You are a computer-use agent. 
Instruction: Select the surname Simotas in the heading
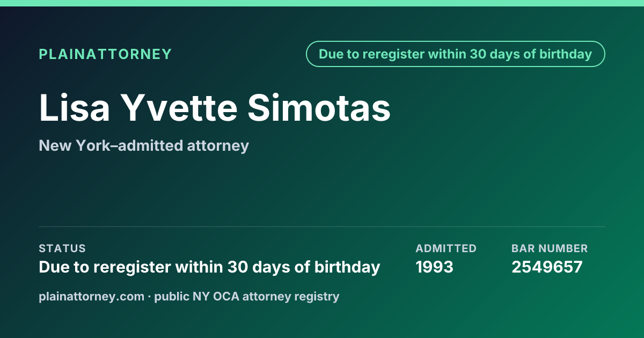(x=319, y=108)
